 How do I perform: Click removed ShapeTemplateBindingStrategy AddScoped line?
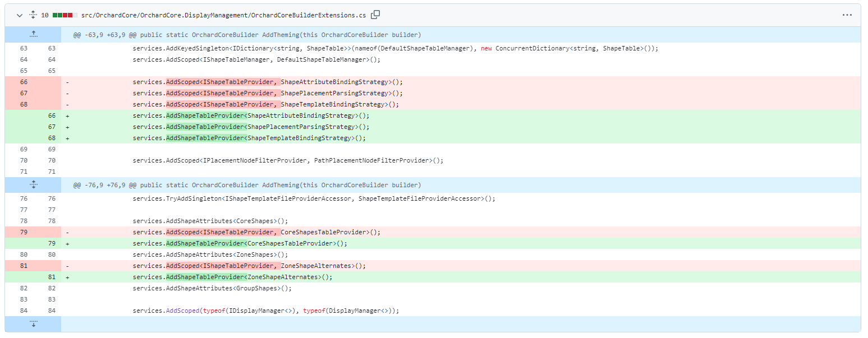(x=266, y=104)
